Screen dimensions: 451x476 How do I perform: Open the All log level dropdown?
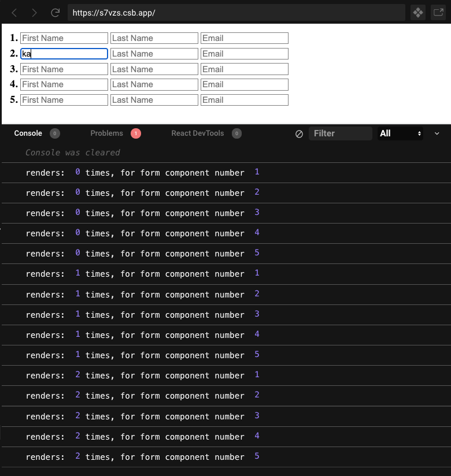click(x=401, y=133)
